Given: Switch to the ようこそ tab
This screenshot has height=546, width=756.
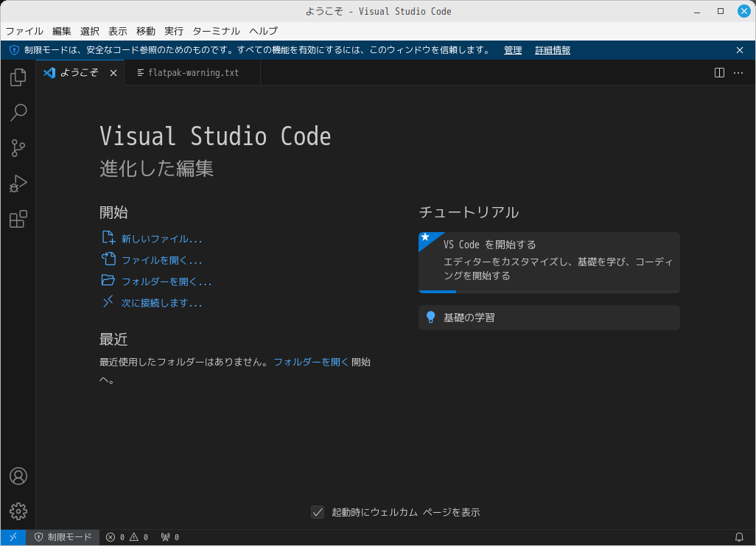Looking at the screenshot, I should point(80,73).
